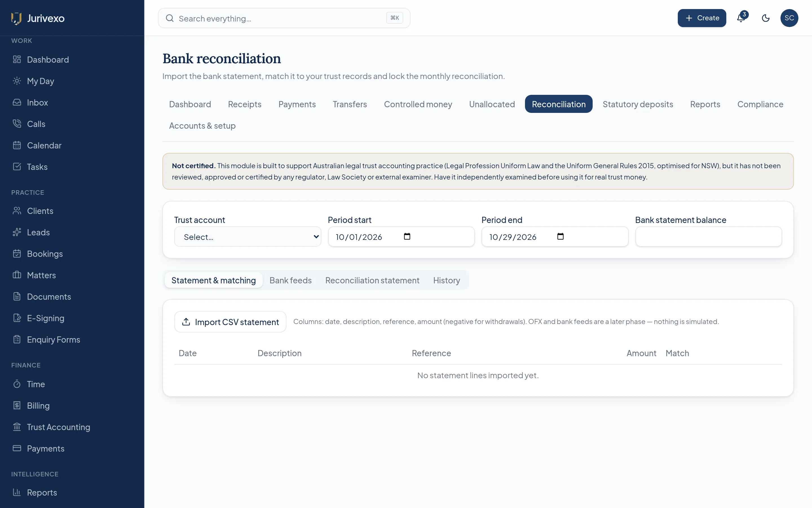This screenshot has width=812, height=508.
Task: Select the Bank feeds sub-tab
Action: pos(291,280)
